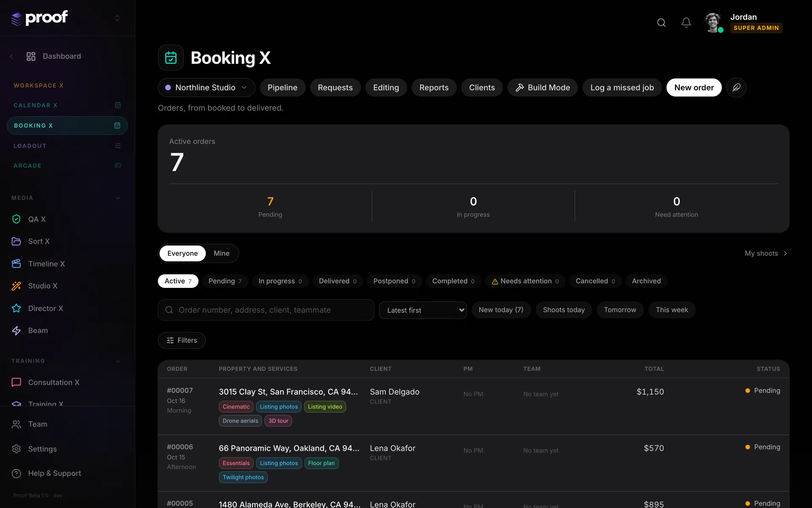Image resolution: width=812 pixels, height=508 pixels.
Task: Select the Everyone segment toggle
Action: 183,253
